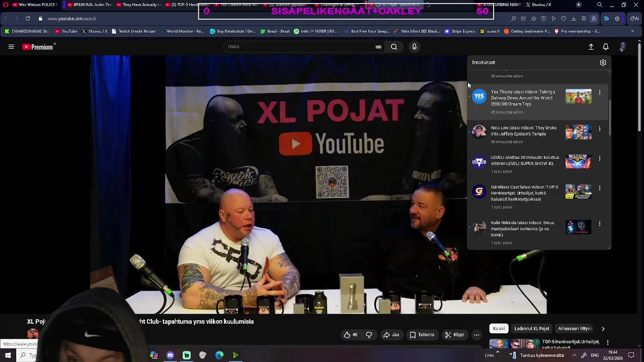Screen dimensions: 644x362
Task: Open the Stripe Express bookmark
Action: [x=460, y=31]
